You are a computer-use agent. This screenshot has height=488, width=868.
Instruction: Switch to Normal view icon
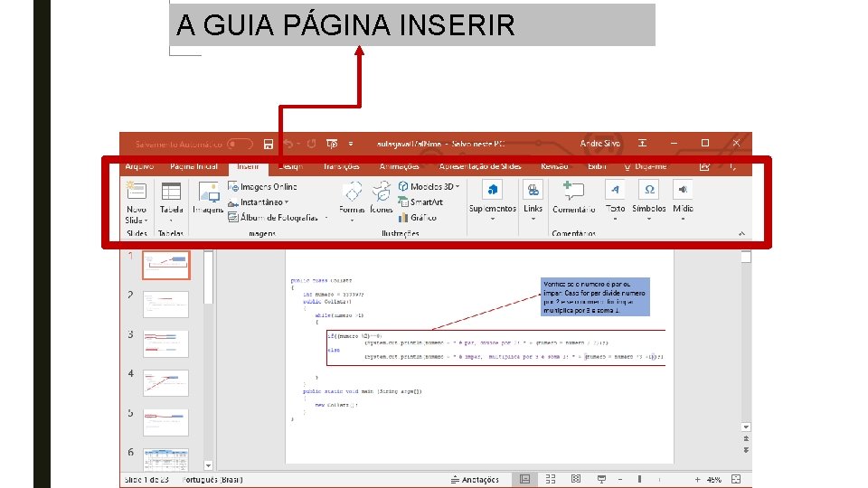click(524, 479)
